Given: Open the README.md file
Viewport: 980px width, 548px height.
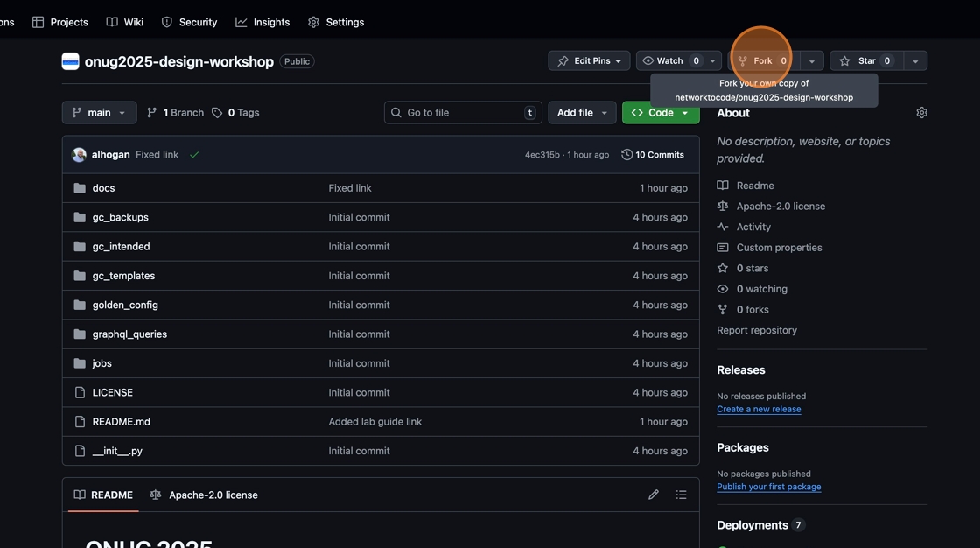Looking at the screenshot, I should click(122, 422).
